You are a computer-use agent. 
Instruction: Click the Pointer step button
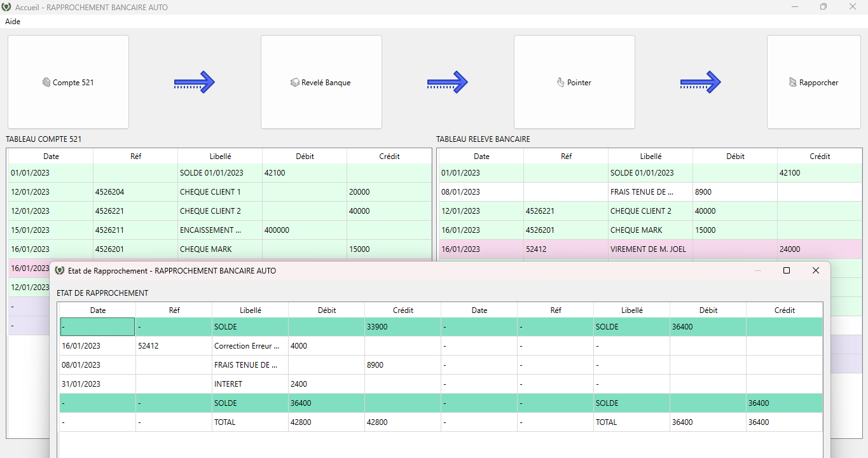[574, 82]
